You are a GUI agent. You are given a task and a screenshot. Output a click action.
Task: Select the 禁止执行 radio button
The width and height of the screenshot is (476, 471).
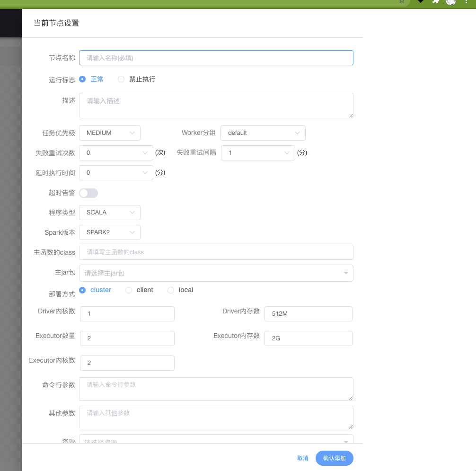(x=121, y=79)
